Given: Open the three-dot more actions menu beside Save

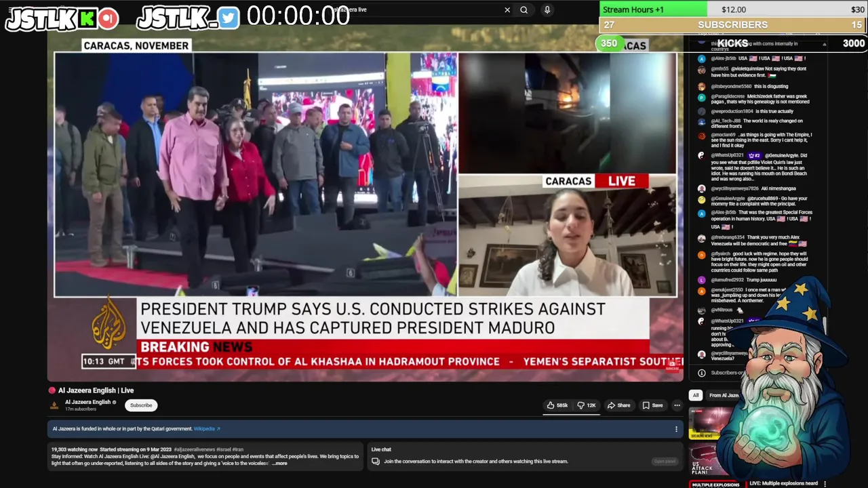Looking at the screenshot, I should pos(677,405).
